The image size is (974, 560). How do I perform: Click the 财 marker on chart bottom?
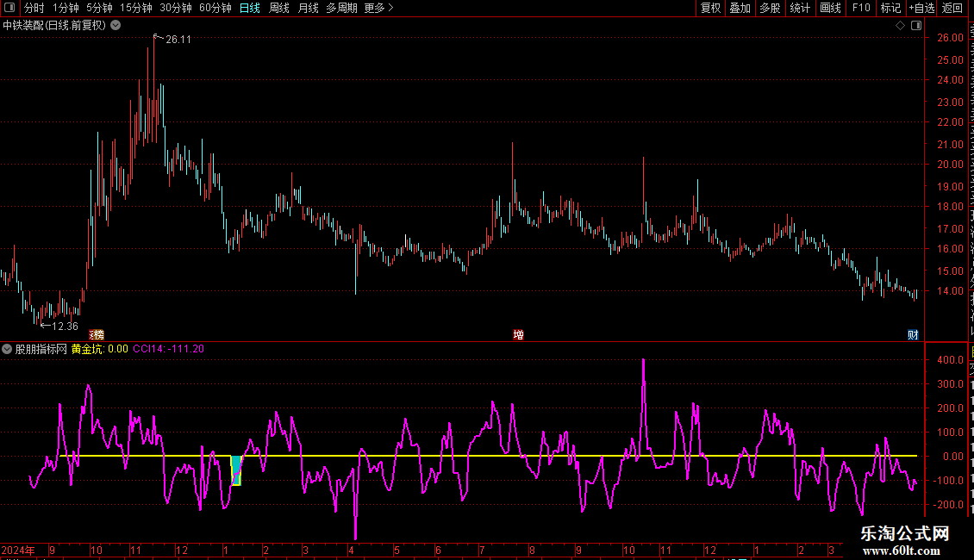pos(913,334)
